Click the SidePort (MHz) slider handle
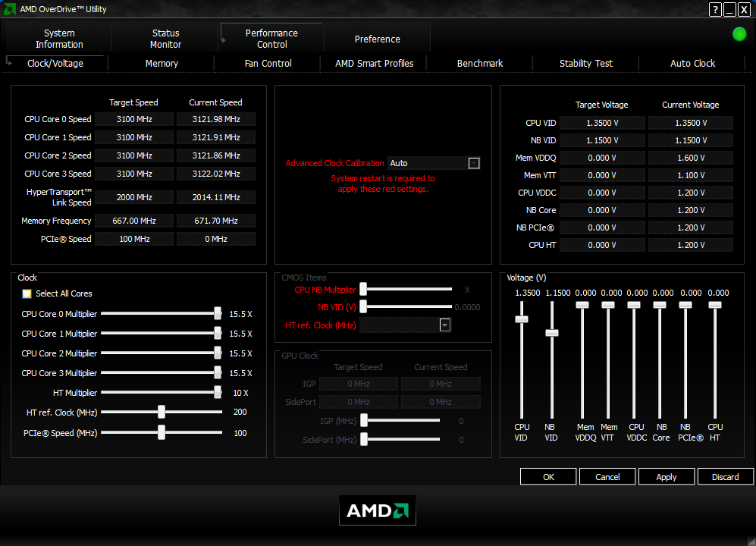 (x=364, y=439)
